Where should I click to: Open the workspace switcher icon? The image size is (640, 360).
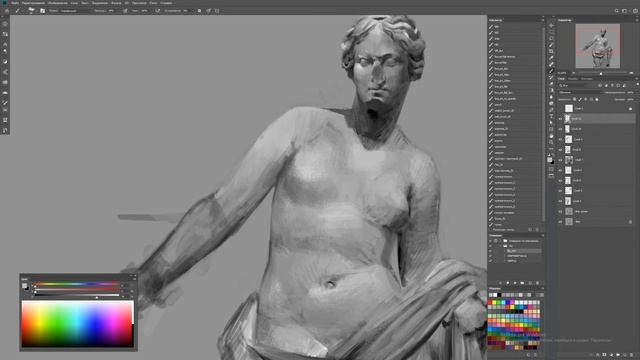pos(624,11)
